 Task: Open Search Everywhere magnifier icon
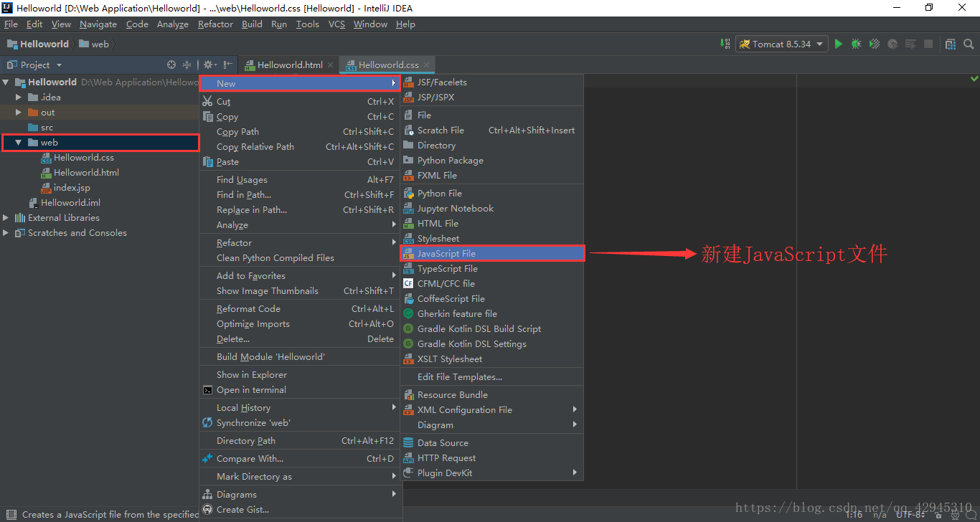point(969,44)
